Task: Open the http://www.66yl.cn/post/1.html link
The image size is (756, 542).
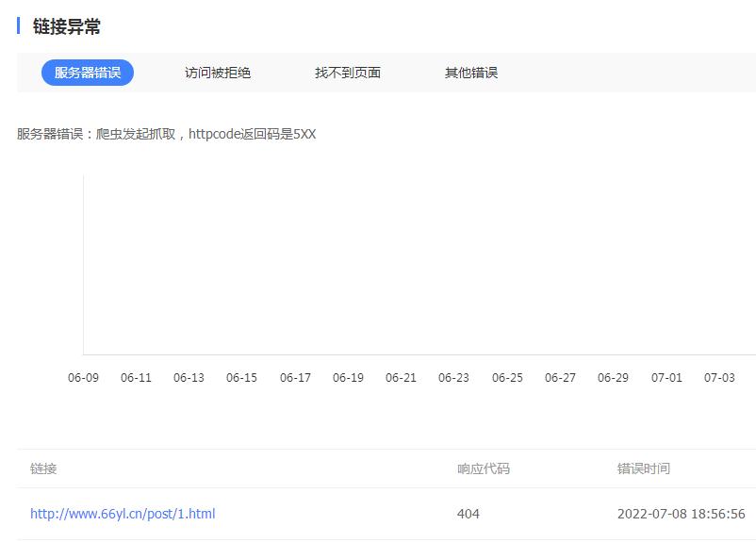Action: [x=123, y=514]
